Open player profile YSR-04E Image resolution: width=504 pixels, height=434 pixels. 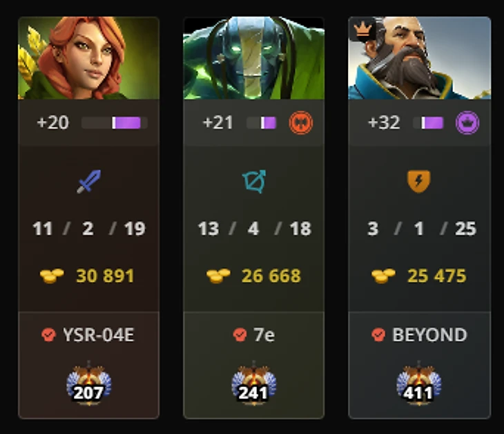[98, 335]
